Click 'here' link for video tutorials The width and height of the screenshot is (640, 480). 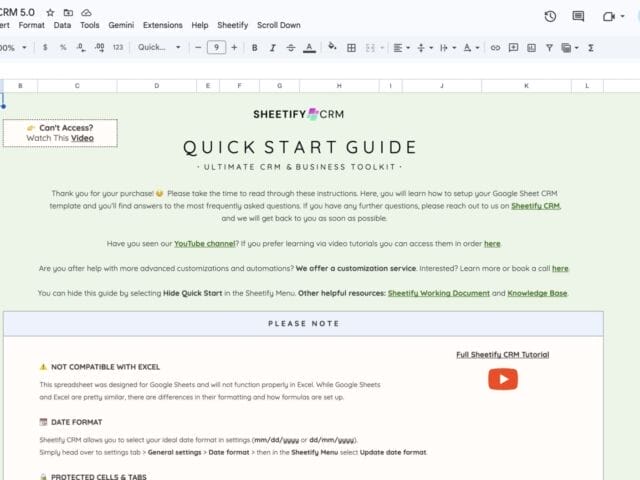492,244
